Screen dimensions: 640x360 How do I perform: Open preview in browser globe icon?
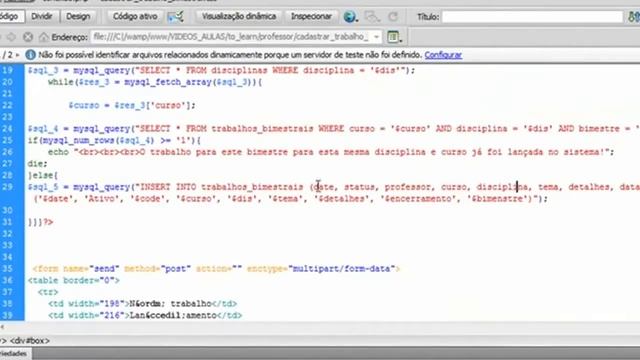[x=350, y=17]
